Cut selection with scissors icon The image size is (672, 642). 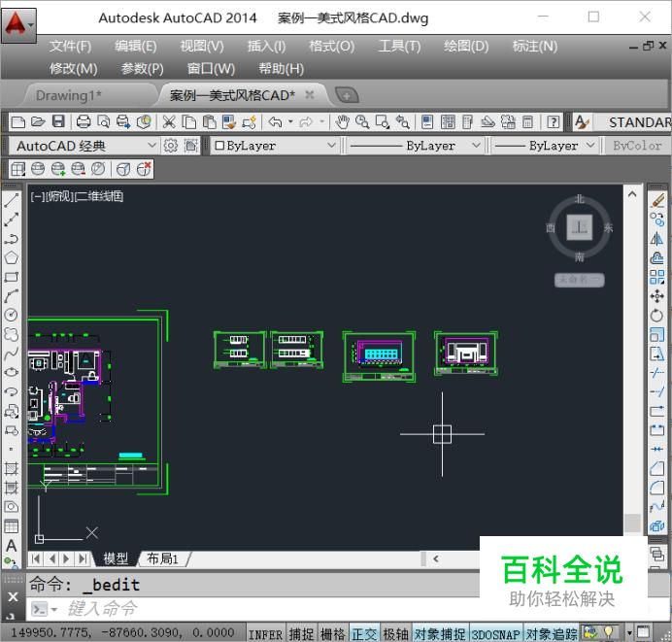169,122
